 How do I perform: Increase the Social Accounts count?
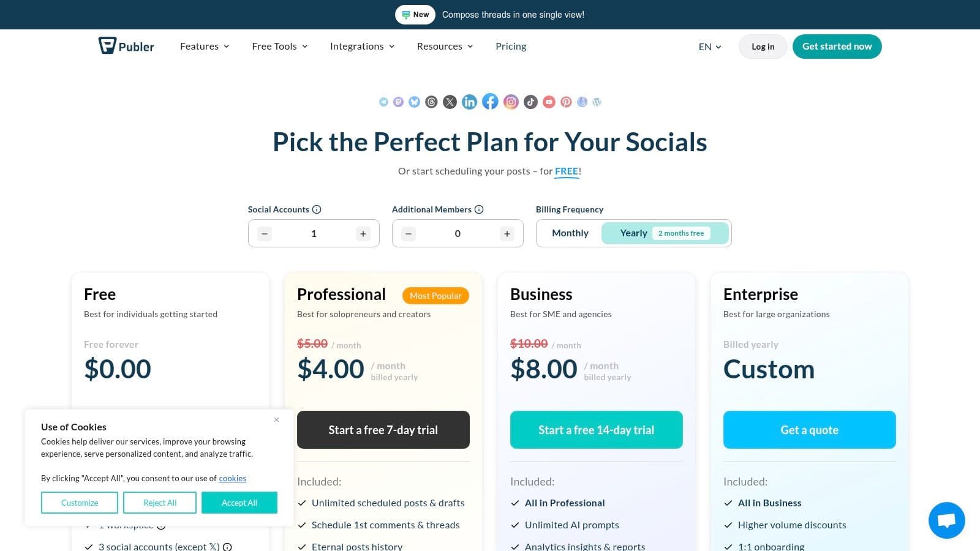(x=363, y=234)
